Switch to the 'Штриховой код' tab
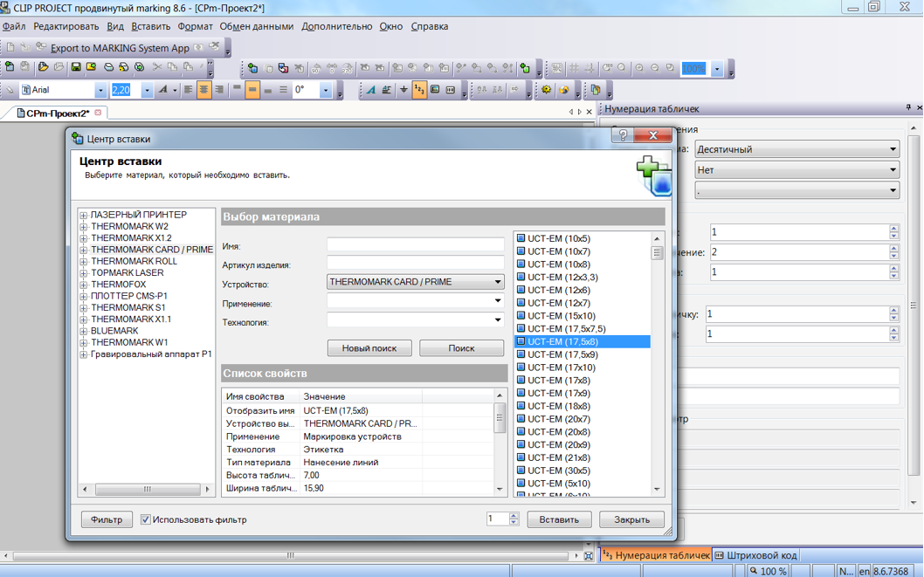924x577 pixels. (x=756, y=555)
